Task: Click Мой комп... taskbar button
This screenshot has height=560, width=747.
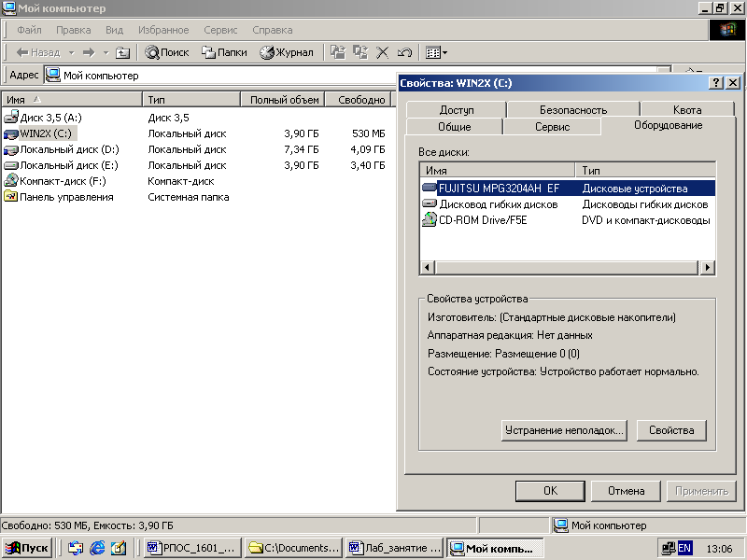Action: point(496,548)
